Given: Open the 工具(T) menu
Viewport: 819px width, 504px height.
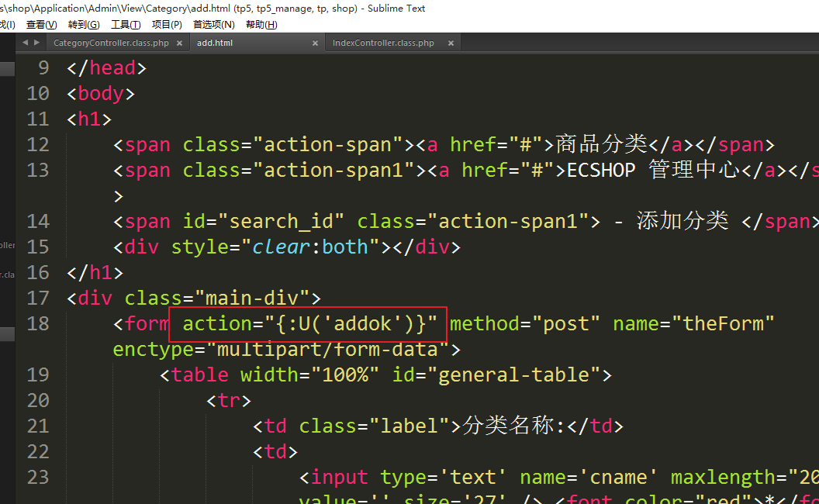Looking at the screenshot, I should click(x=126, y=25).
